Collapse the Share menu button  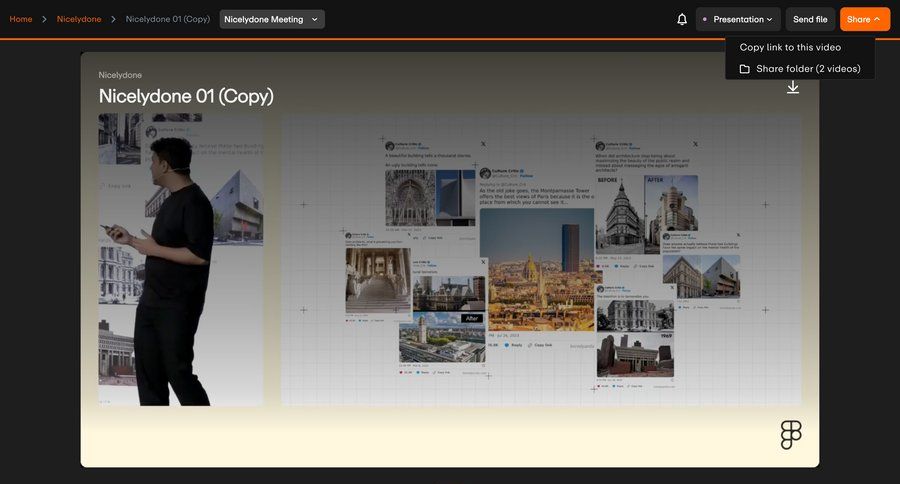pos(865,19)
